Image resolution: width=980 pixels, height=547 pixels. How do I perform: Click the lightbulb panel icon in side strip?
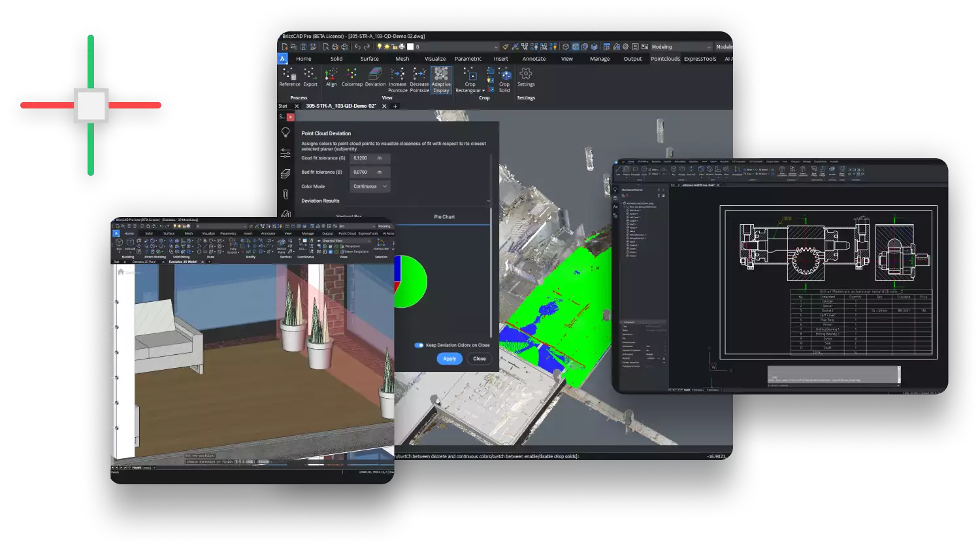[286, 133]
